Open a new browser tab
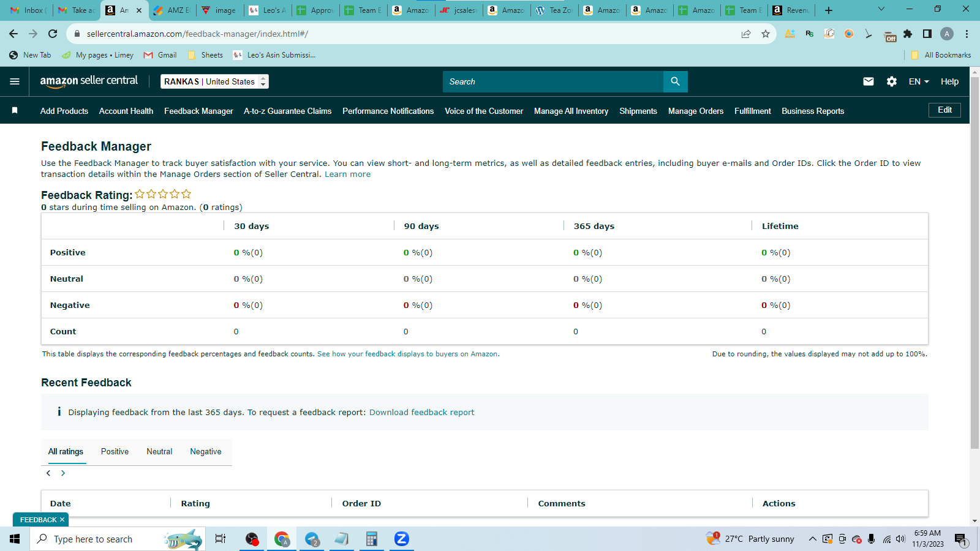The height and width of the screenshot is (551, 980). pos(829,10)
